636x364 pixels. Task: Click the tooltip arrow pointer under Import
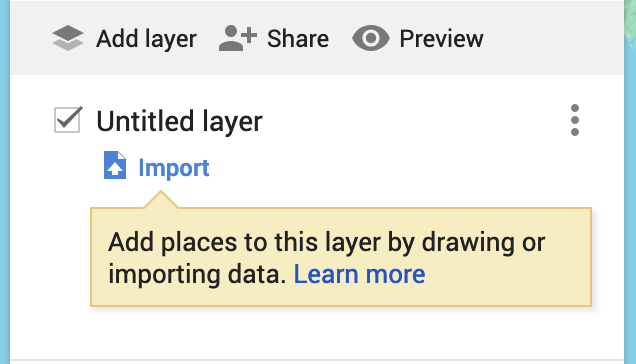161,199
